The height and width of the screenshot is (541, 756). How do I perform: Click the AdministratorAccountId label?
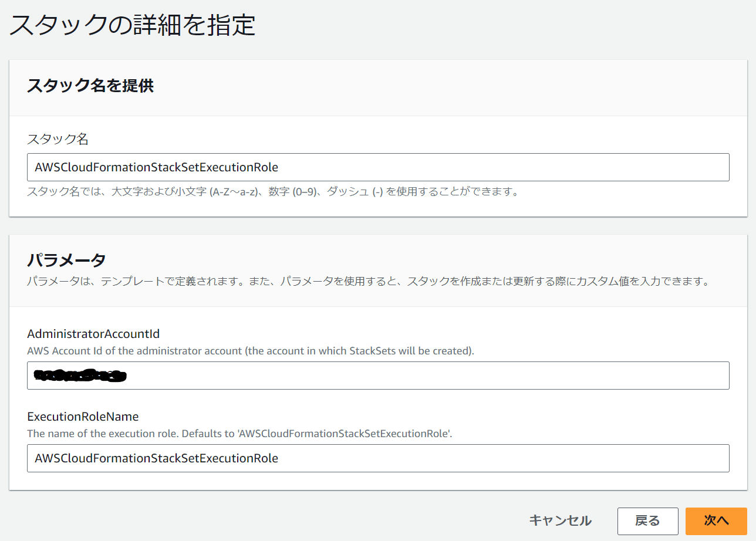click(93, 334)
